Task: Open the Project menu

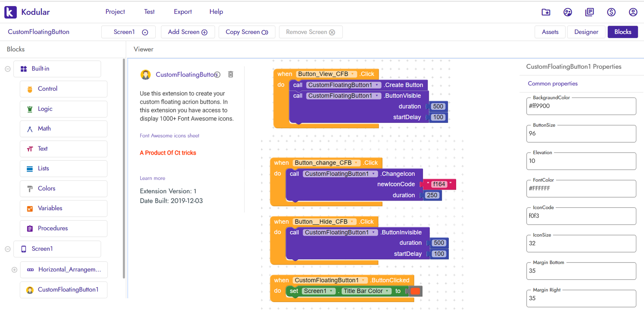Action: tap(115, 12)
